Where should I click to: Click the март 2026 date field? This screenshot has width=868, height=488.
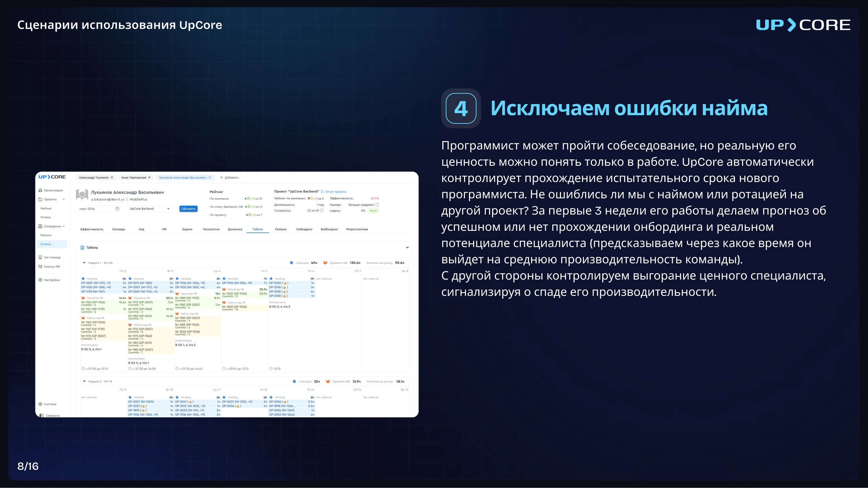pos(98,209)
